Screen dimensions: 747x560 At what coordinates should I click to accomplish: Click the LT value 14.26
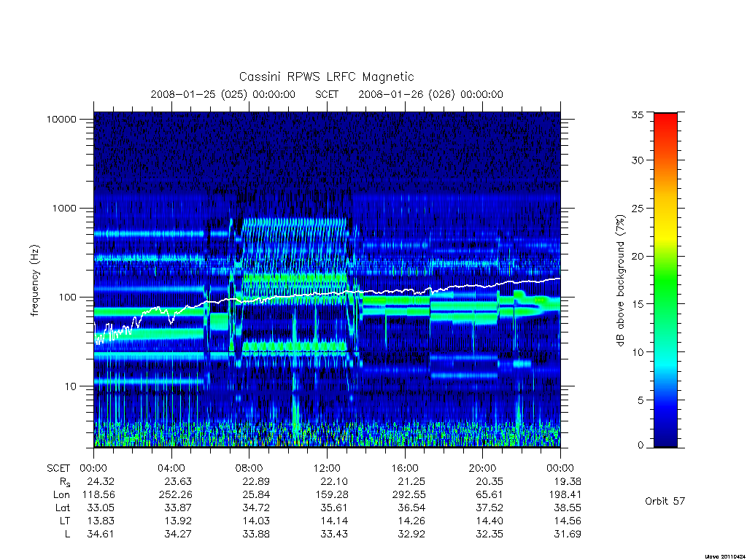pyautogui.click(x=411, y=521)
